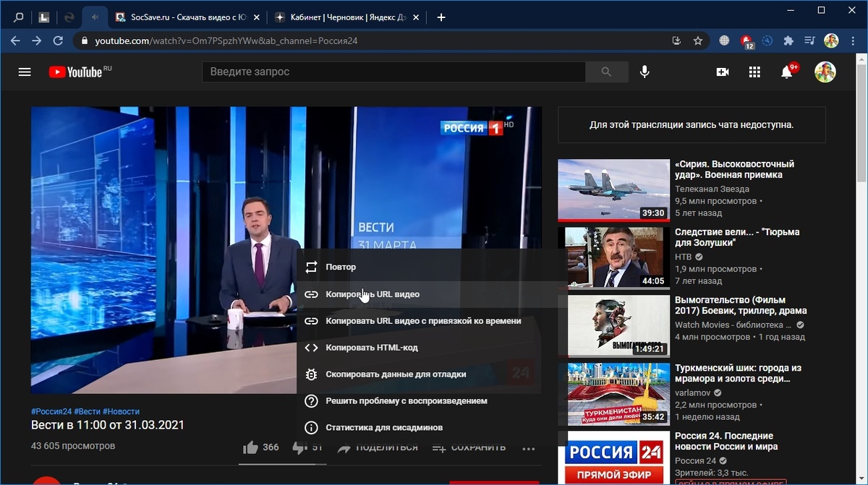This screenshot has width=868, height=485.
Task: Open the YouTube hamburger guide menu
Action: coord(25,72)
